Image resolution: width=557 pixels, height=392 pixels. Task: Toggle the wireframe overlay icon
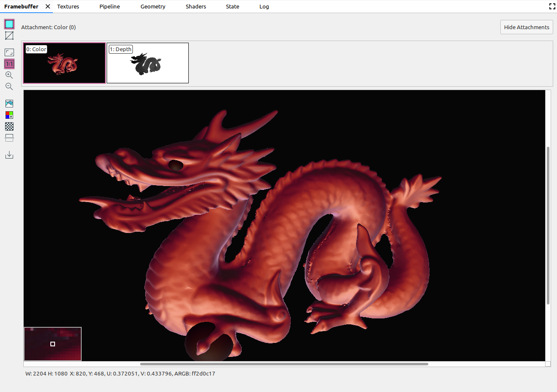[9, 36]
